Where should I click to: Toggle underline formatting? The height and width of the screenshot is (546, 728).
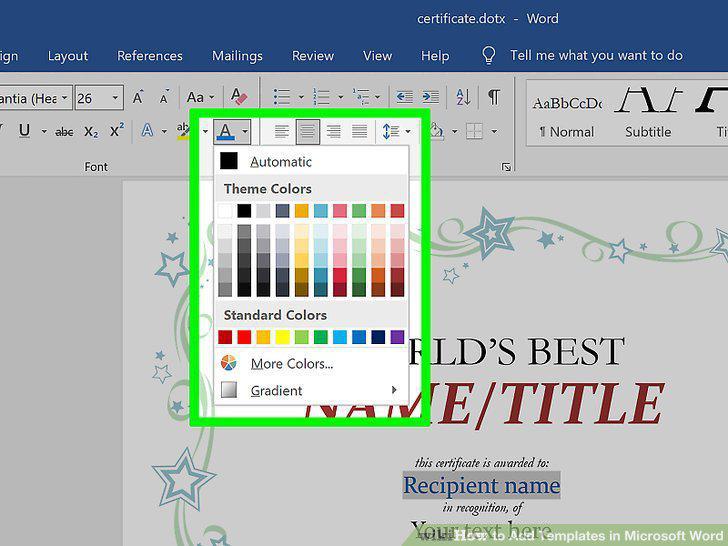pos(25,131)
